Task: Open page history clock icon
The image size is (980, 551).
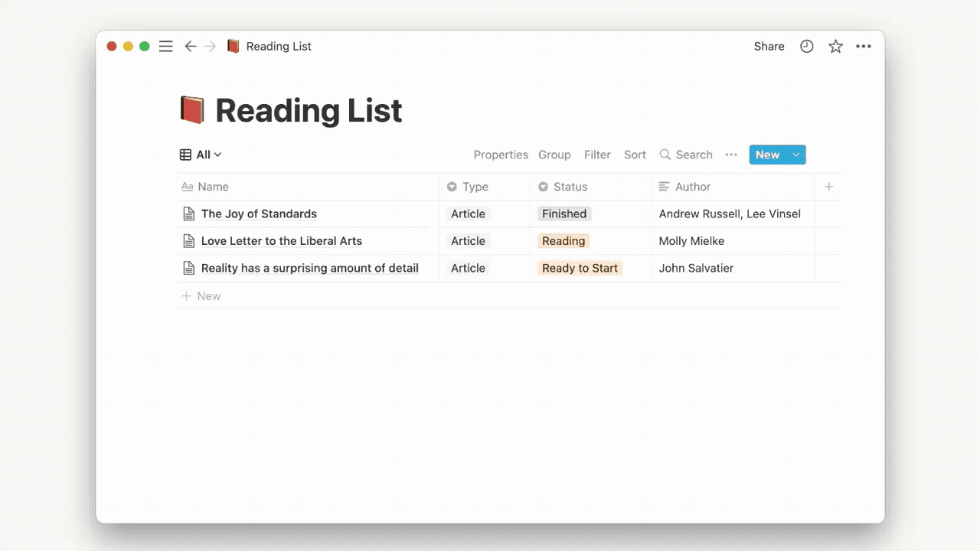Action: [806, 47]
